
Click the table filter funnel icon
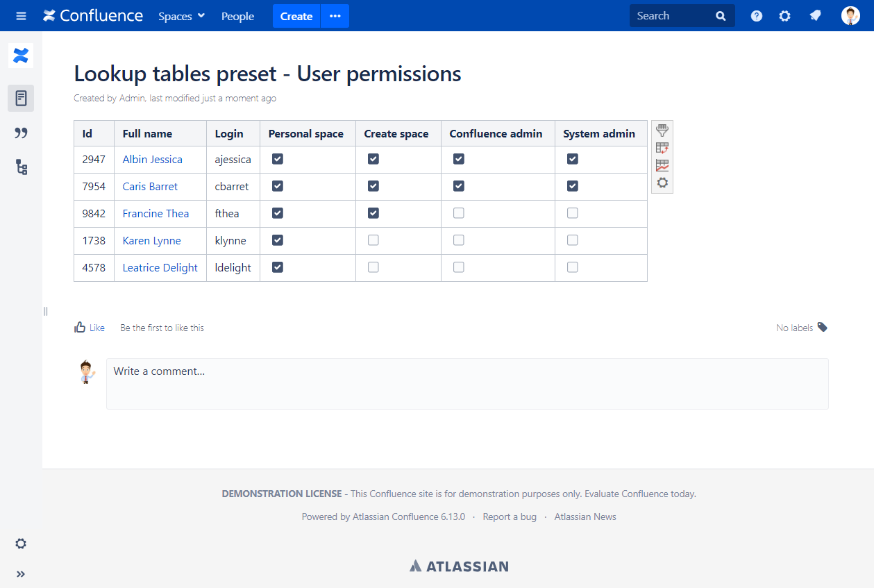click(x=662, y=131)
